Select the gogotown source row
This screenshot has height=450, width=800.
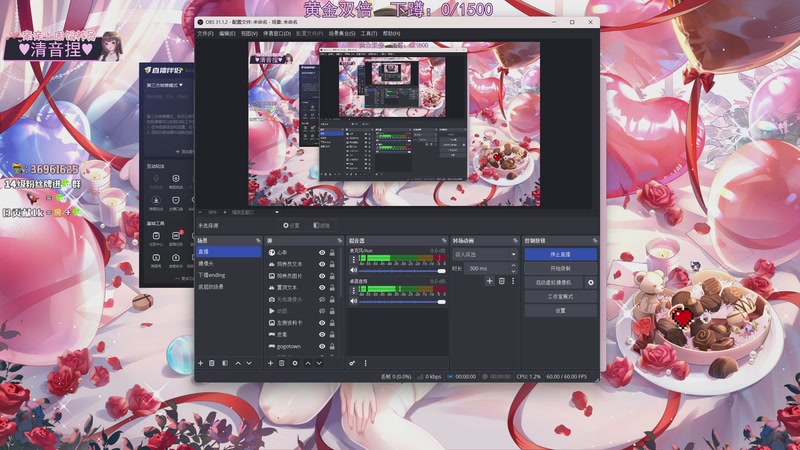pos(302,346)
